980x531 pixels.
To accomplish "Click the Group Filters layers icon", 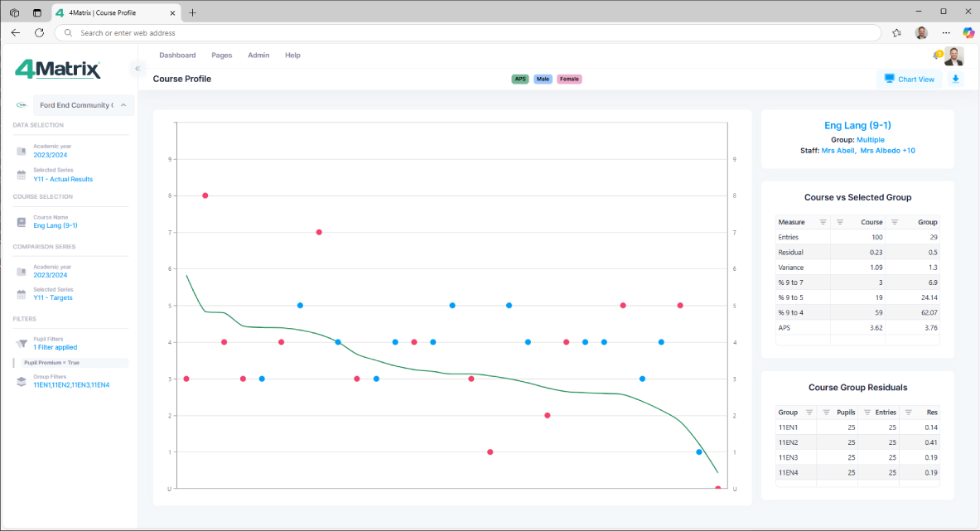I will click(22, 381).
